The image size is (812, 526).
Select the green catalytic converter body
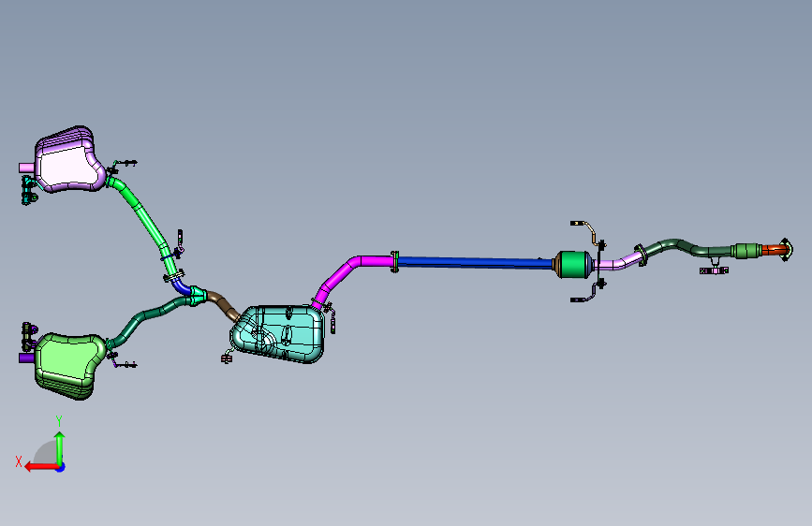pos(574,265)
